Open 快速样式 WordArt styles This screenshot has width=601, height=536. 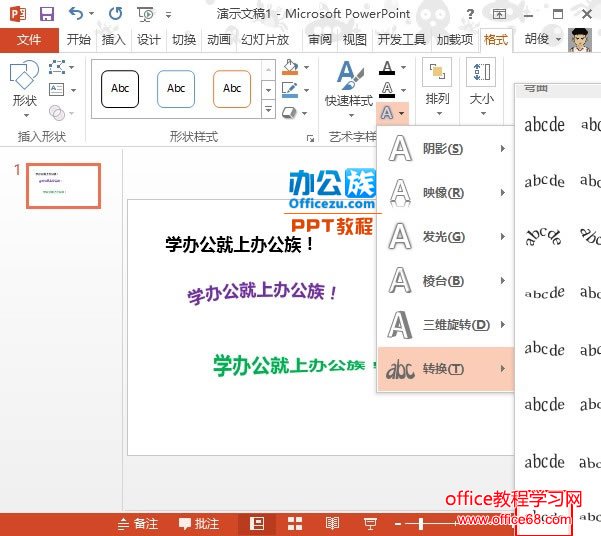(349, 89)
